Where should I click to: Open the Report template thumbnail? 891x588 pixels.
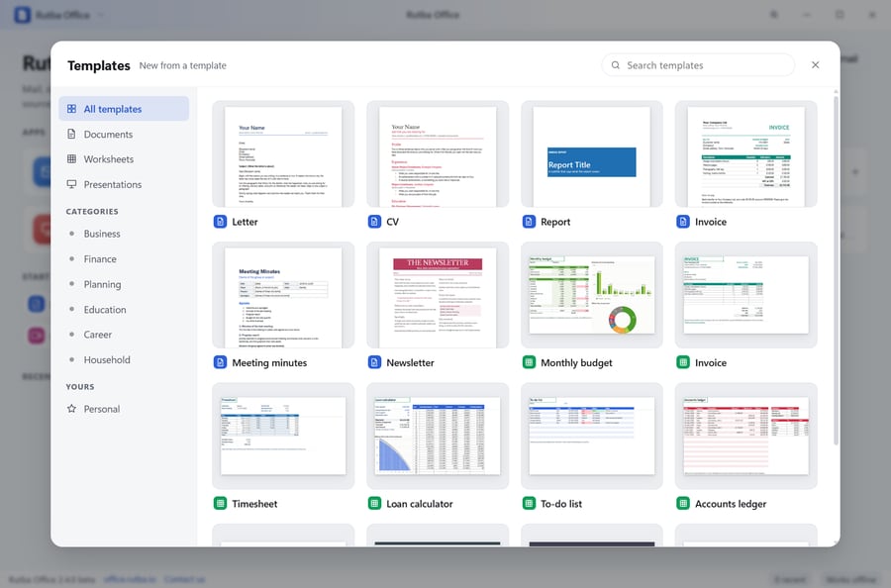(x=592, y=154)
